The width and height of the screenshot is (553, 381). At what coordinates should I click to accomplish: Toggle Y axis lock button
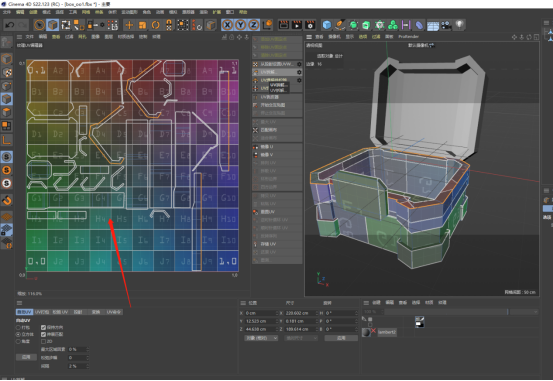coord(241,25)
